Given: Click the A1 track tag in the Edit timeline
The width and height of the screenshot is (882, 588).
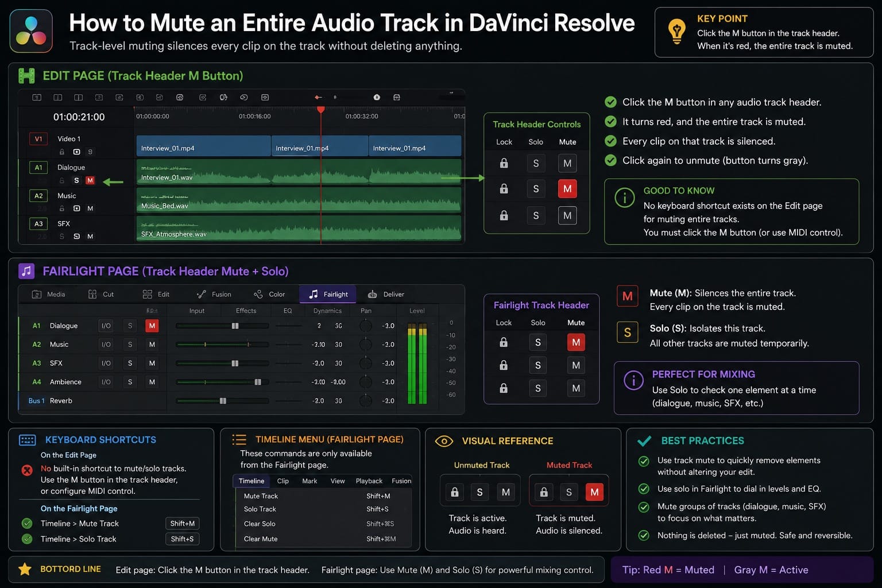Looking at the screenshot, I should pyautogui.click(x=38, y=168).
